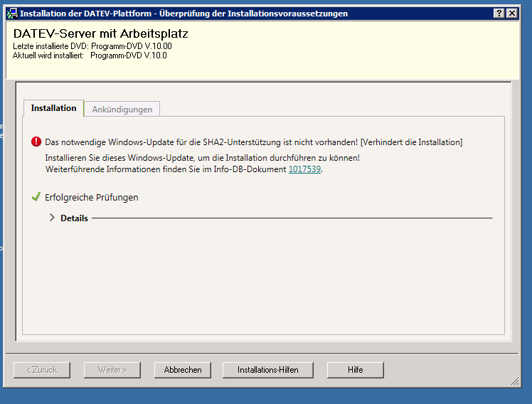Image resolution: width=532 pixels, height=404 pixels.
Task: Click the Erfolgreiche Prüfungen text
Action: pyautogui.click(x=91, y=197)
